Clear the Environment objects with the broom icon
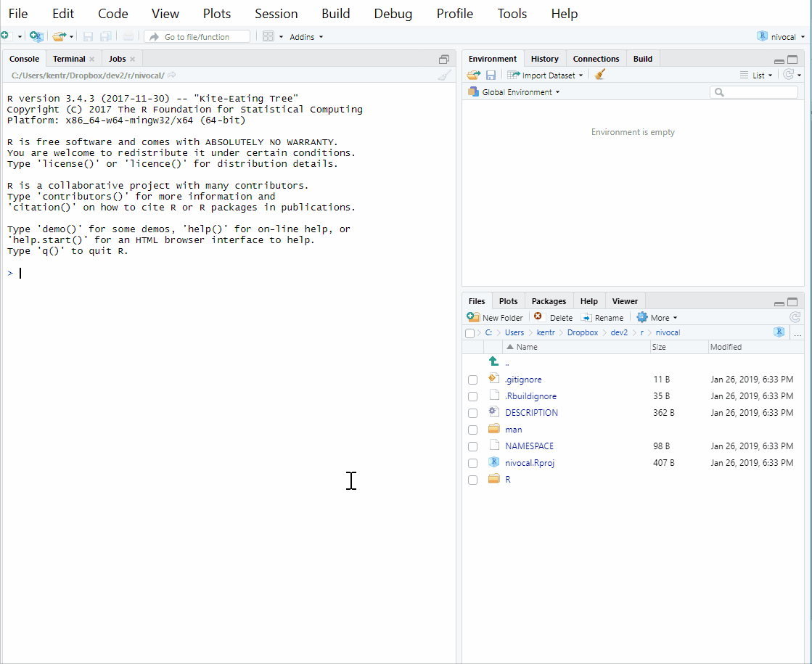Viewport: 812px width, 664px height. (599, 75)
